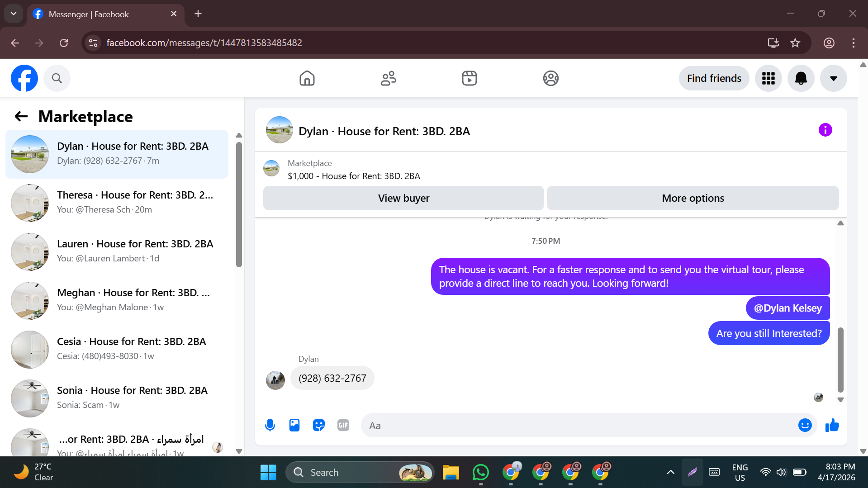Image resolution: width=868 pixels, height=488 pixels.
Task: Click the More options button
Action: click(x=693, y=198)
